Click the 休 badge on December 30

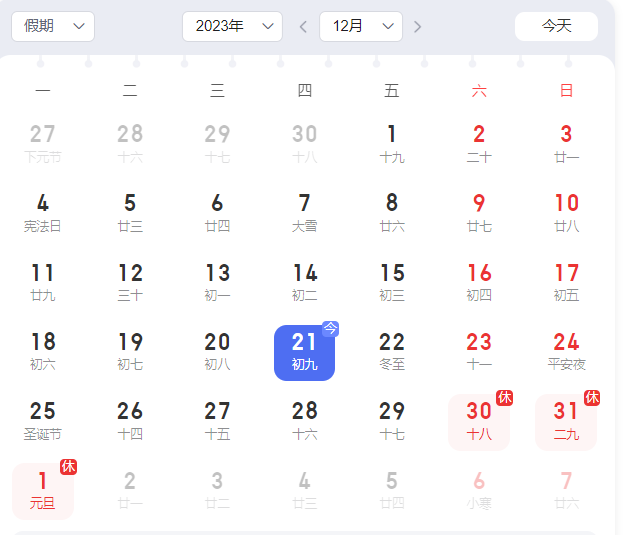point(505,398)
